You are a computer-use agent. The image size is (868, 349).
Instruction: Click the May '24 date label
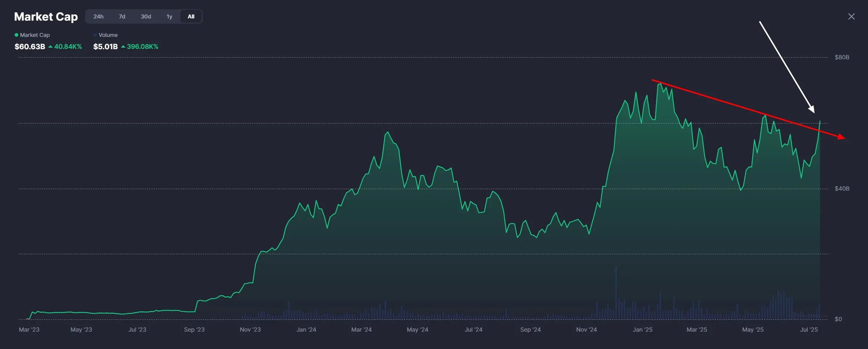pos(418,330)
